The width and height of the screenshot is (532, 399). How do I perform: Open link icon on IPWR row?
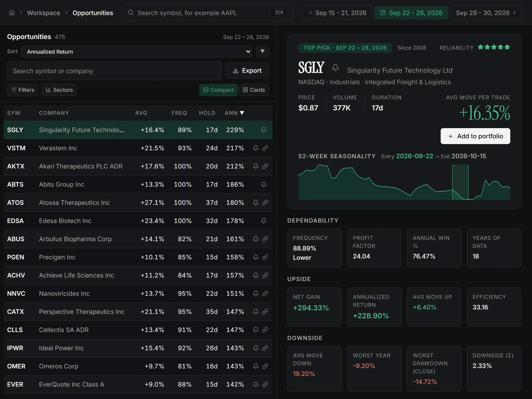pyautogui.click(x=265, y=348)
